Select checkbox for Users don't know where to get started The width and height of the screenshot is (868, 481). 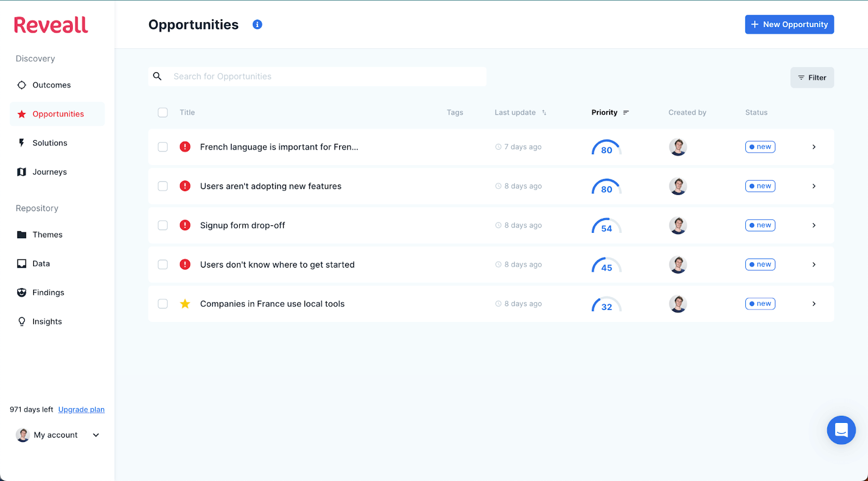(163, 264)
